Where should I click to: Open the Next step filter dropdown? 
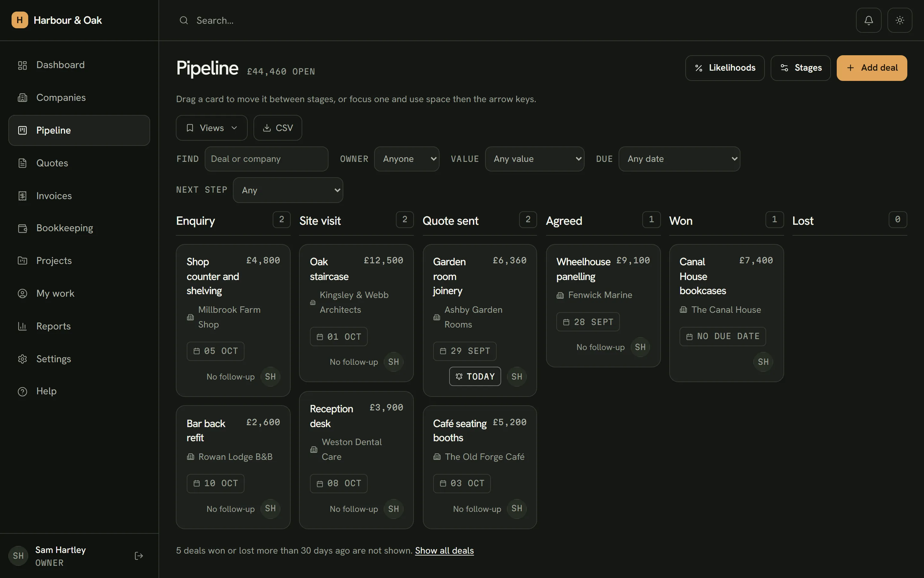[288, 190]
